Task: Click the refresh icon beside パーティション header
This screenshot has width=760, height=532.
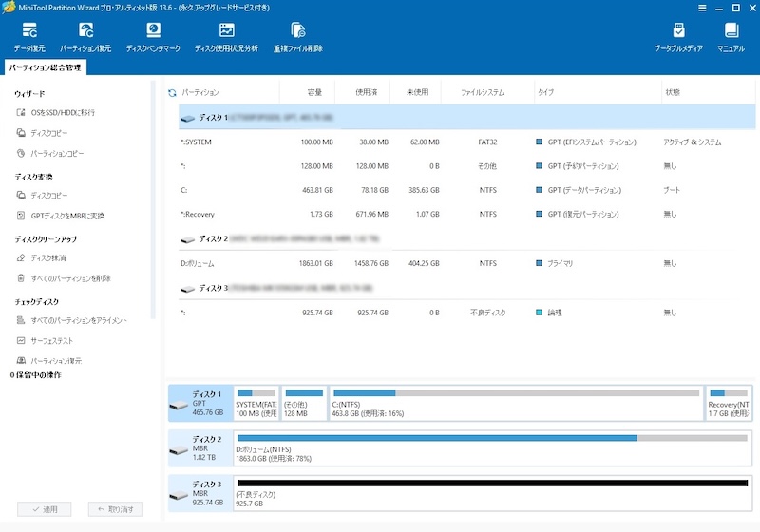Action: pyautogui.click(x=172, y=93)
